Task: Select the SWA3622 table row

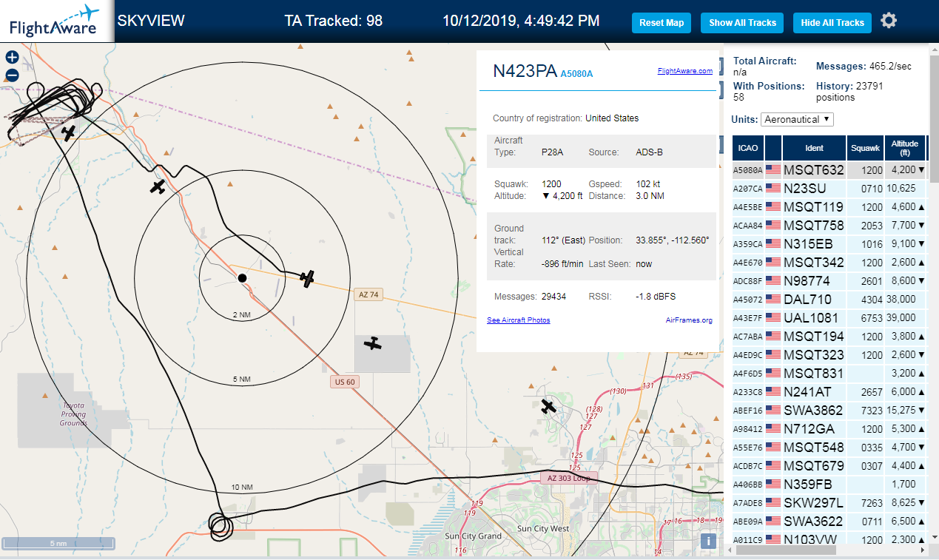Action: [829, 522]
